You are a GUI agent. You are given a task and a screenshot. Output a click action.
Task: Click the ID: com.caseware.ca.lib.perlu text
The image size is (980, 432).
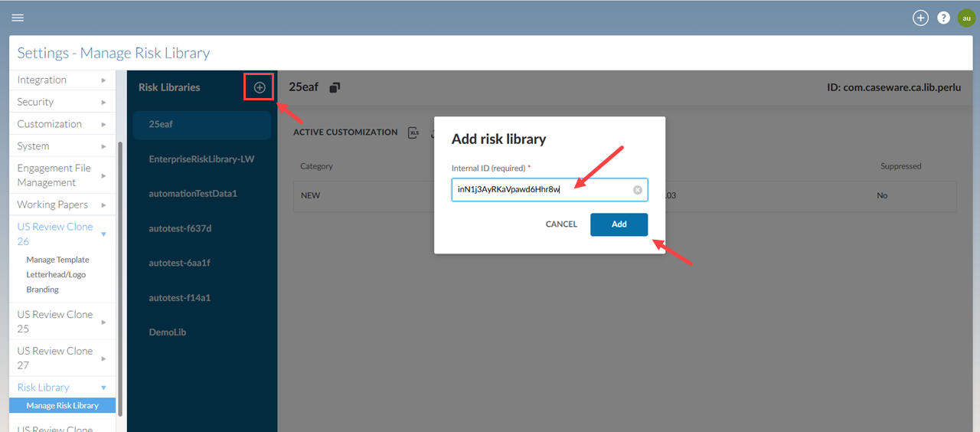(x=893, y=87)
